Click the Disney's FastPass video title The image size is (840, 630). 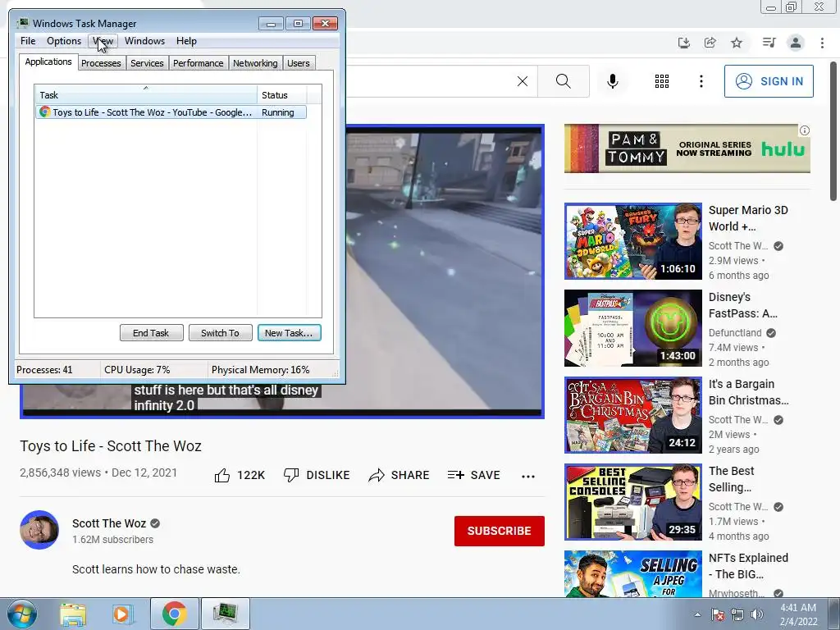[743, 305]
